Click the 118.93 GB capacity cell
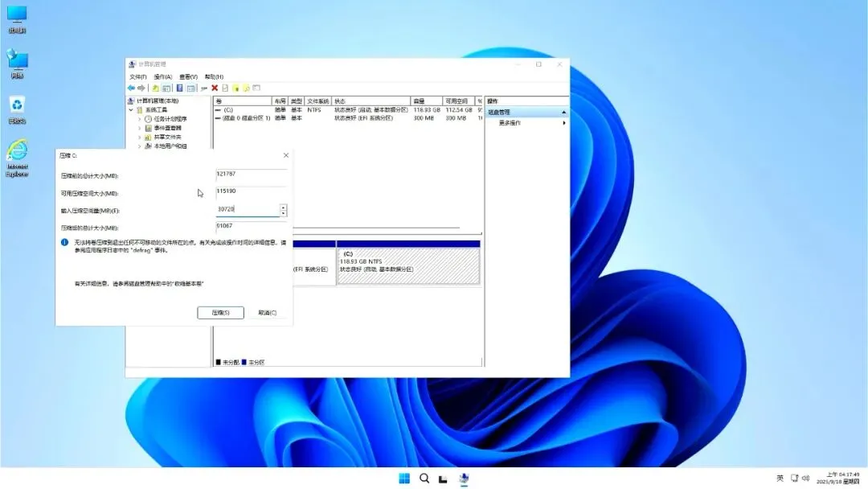The image size is (868, 489). coord(427,110)
